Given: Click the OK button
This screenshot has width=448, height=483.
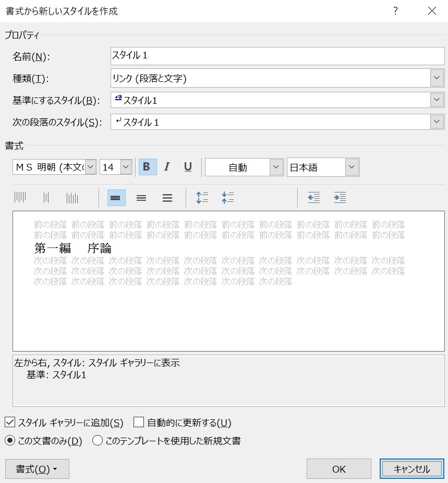Looking at the screenshot, I should [x=338, y=469].
